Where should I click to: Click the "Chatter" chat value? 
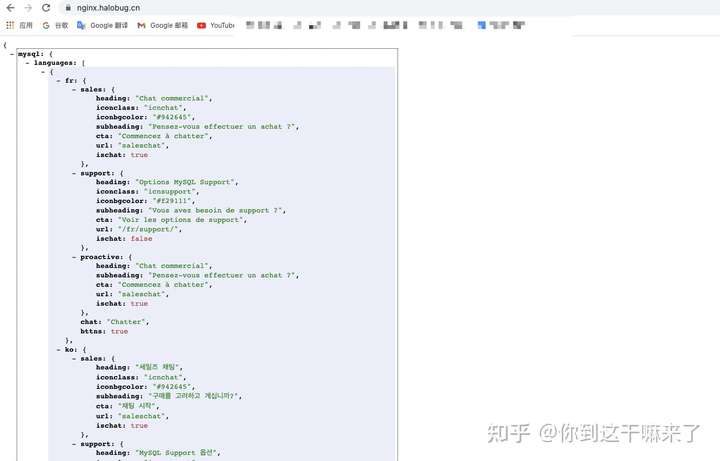(x=127, y=322)
